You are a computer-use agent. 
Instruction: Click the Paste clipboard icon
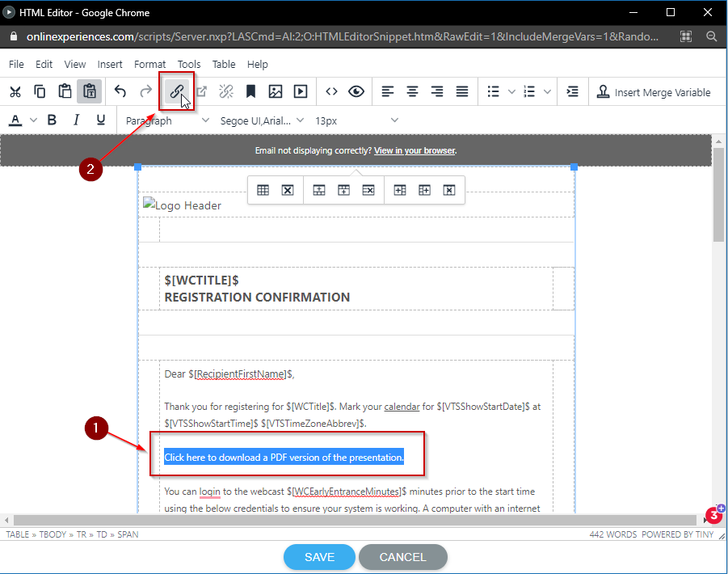tap(65, 91)
